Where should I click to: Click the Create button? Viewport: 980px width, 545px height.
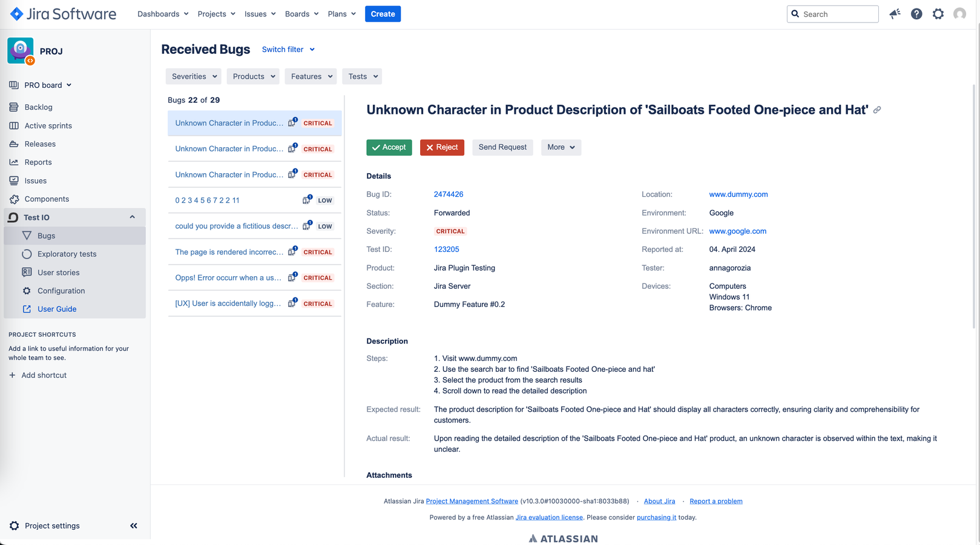(x=383, y=14)
